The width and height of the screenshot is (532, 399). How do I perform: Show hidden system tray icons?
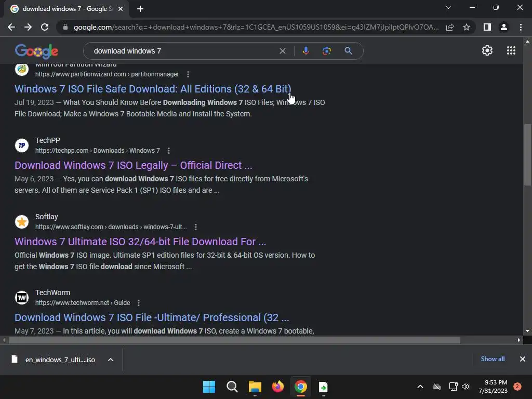click(420, 387)
